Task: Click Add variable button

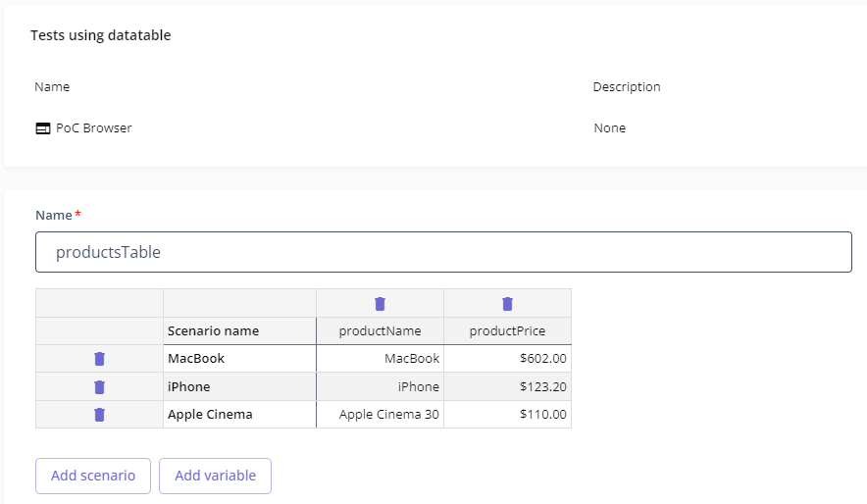Action: [x=215, y=476]
